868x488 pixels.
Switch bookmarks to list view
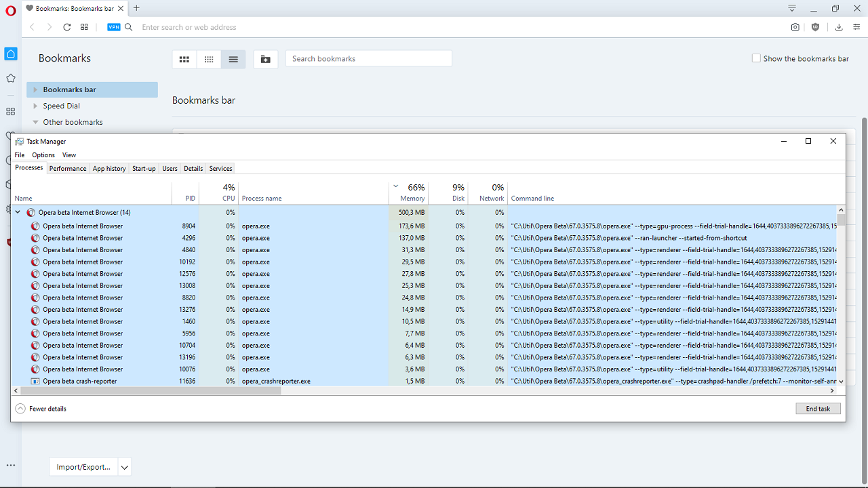click(x=233, y=59)
